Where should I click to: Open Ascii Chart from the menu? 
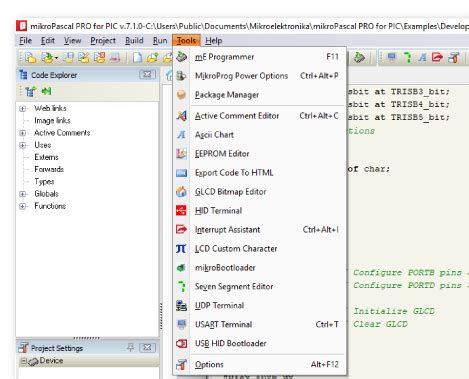tap(259, 135)
